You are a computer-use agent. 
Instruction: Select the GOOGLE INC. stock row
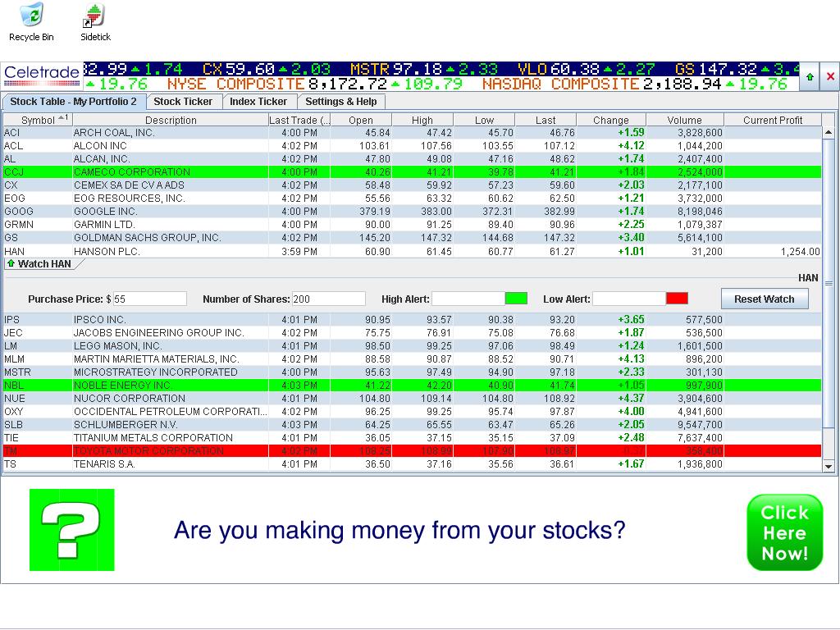coord(131,212)
